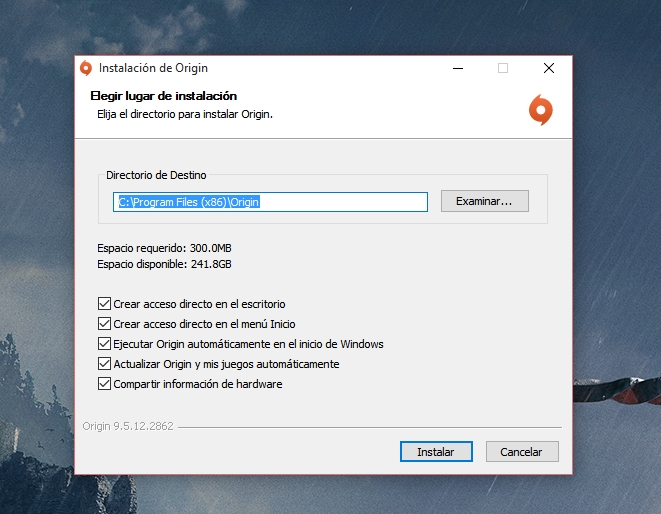The height and width of the screenshot is (514, 661).
Task: Start installation with the Instalar button
Action: pos(436,452)
